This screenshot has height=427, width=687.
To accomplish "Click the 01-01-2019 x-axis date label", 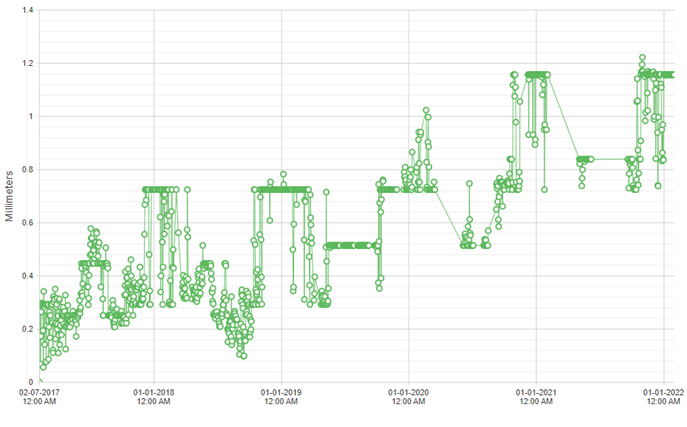I will point(281,396).
